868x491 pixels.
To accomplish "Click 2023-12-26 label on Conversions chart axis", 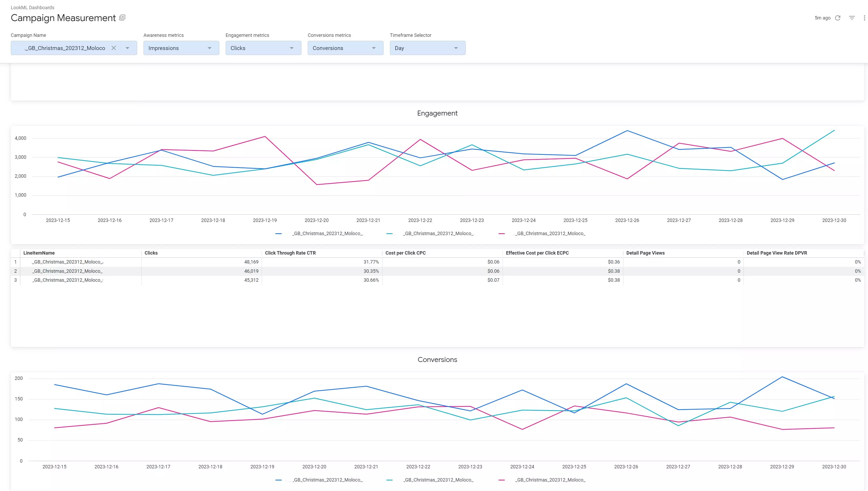I will (x=626, y=467).
